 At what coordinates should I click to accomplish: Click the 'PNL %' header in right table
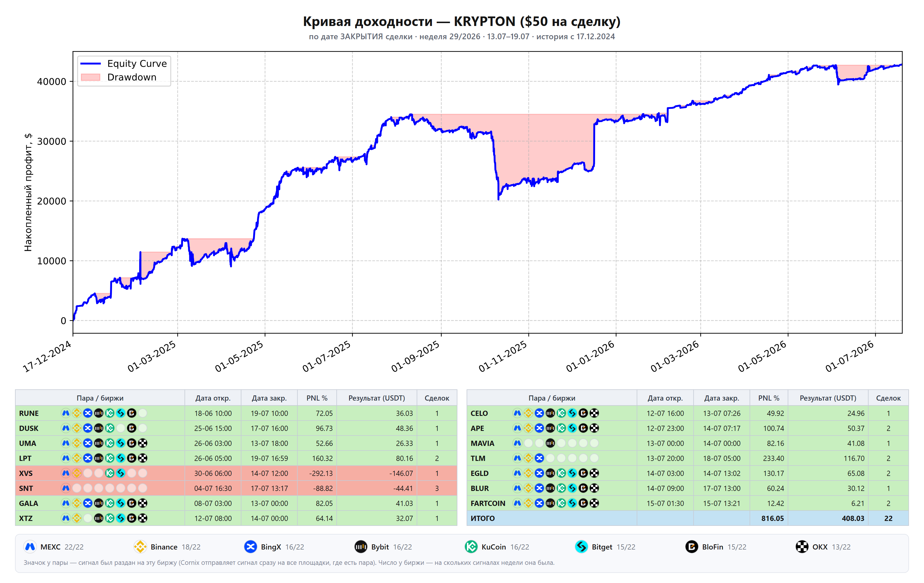769,398
